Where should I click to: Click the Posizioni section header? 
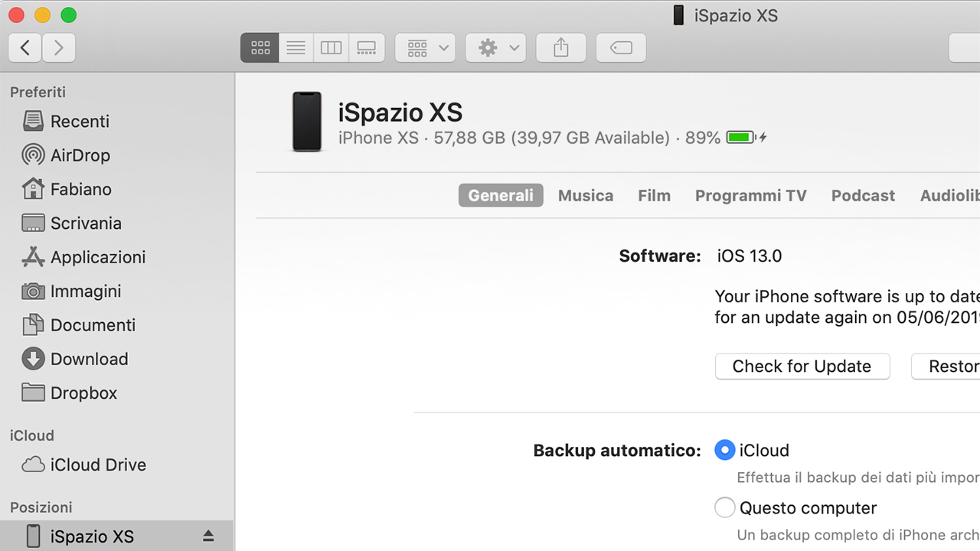pyautogui.click(x=41, y=507)
